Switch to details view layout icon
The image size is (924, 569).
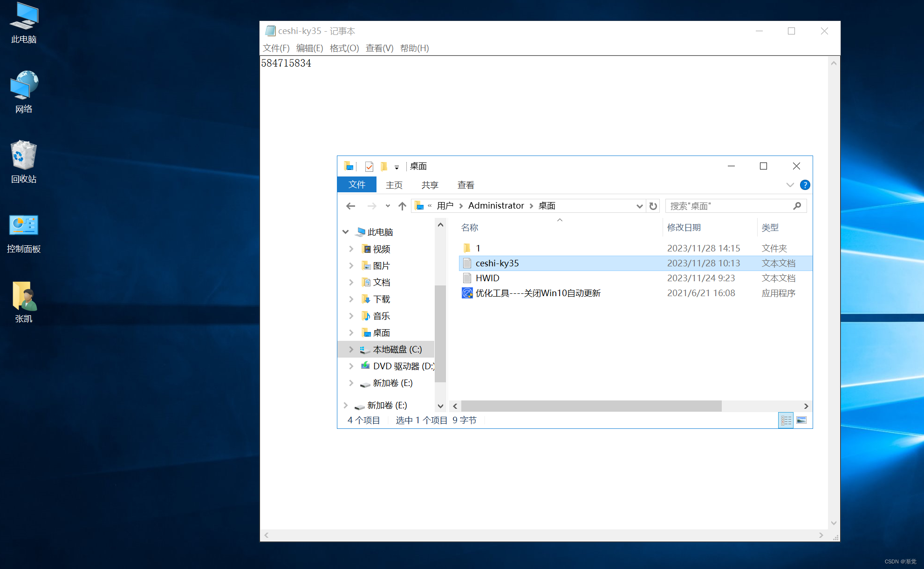pos(786,420)
